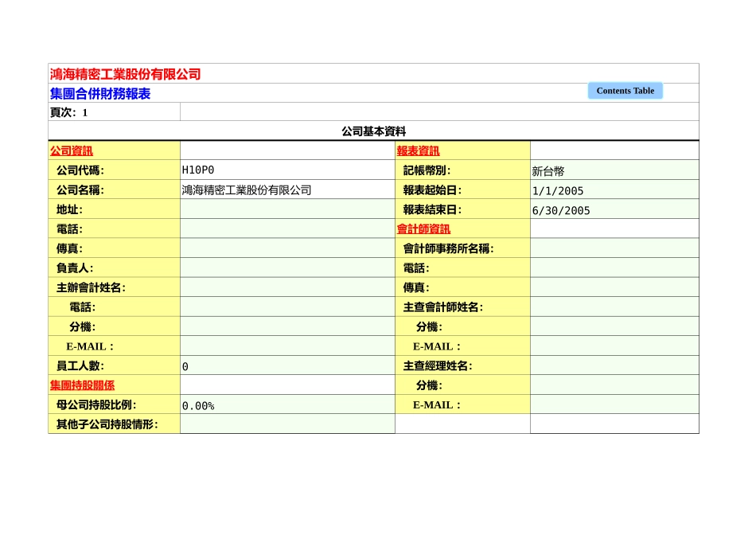Screen dimensions: 756x535
Task: Select the 傳真 label directly above 負責人
Action: [x=69, y=248]
